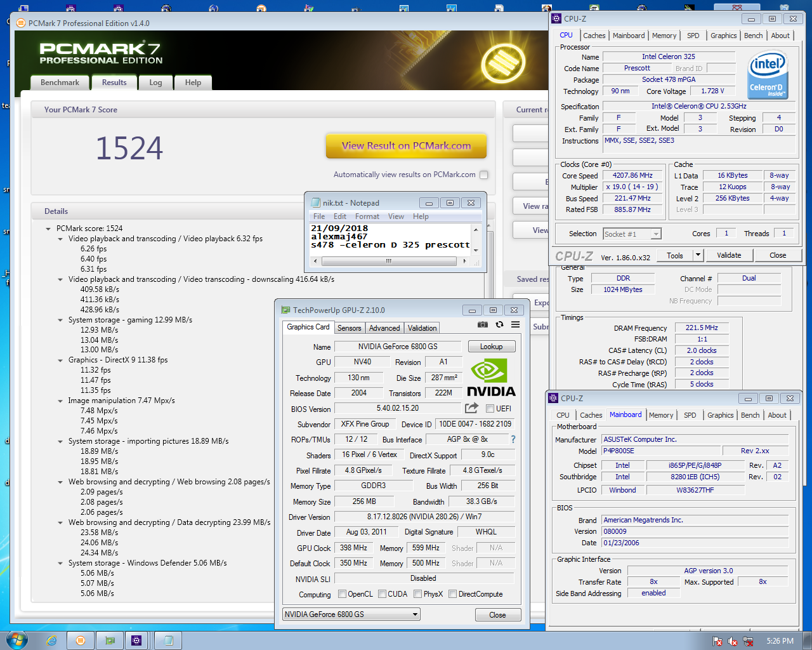Switch to Notepad taskbar button

coord(169,640)
